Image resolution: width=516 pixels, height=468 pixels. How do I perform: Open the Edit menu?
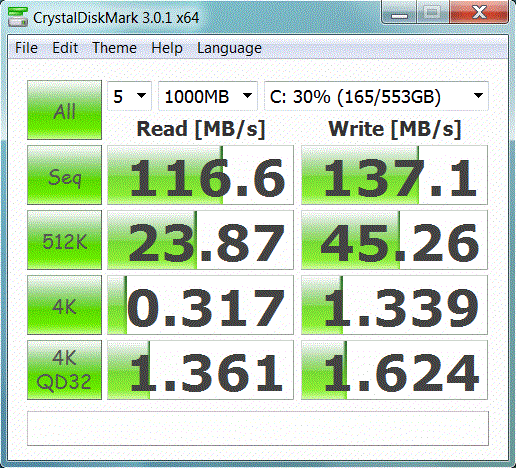tap(65, 48)
